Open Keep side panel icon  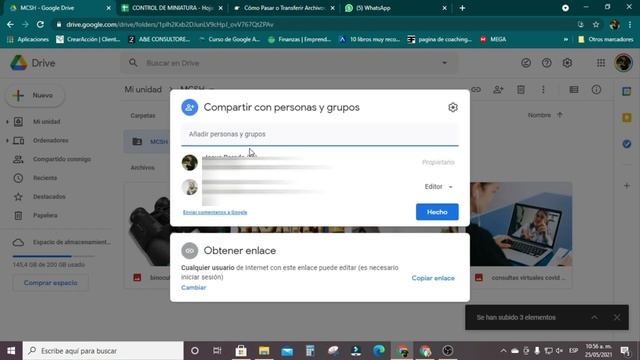pos(627,118)
